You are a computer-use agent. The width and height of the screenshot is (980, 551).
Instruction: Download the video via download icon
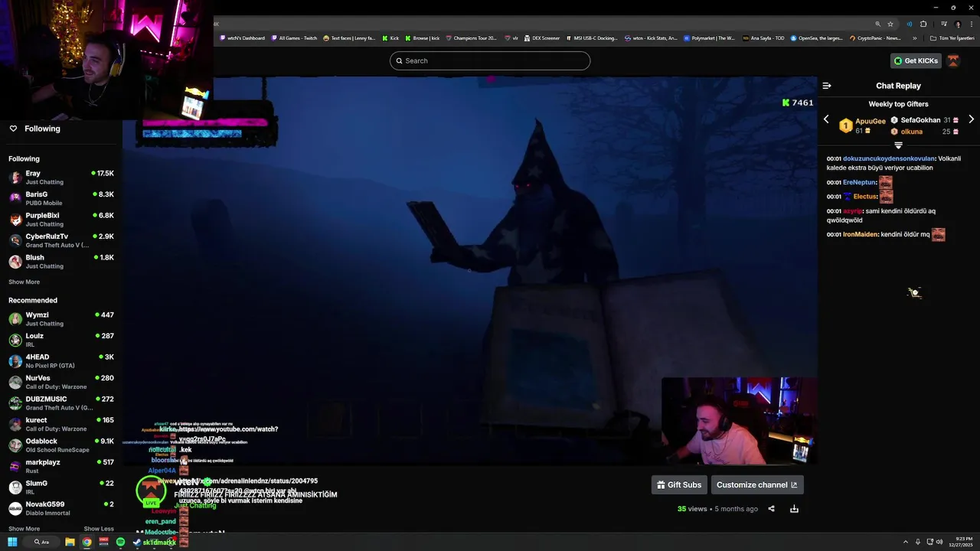point(794,509)
